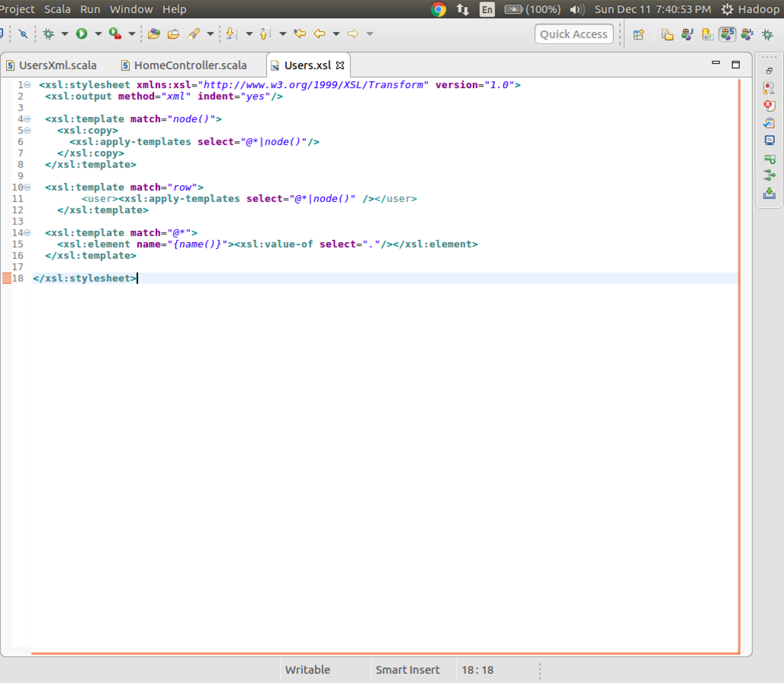The image size is (784, 683).
Task: Click the Search flashlight icon
Action: click(x=194, y=33)
